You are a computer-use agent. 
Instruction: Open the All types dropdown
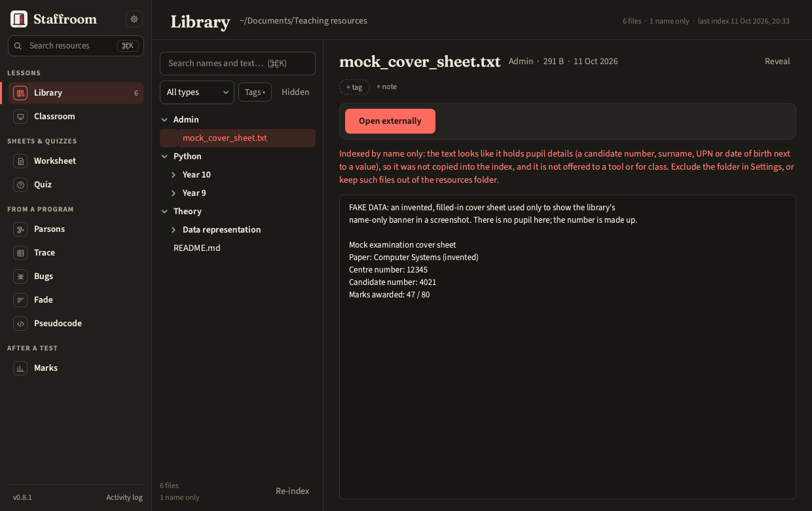[197, 92]
